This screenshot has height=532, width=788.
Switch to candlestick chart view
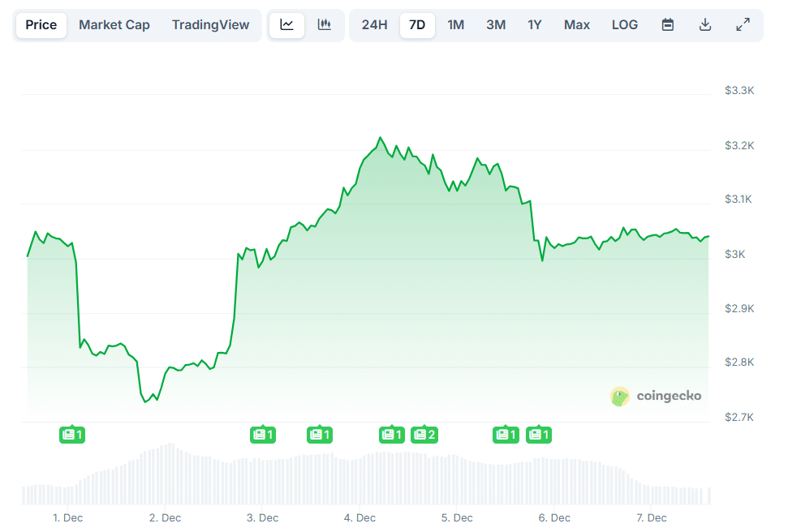pos(325,24)
